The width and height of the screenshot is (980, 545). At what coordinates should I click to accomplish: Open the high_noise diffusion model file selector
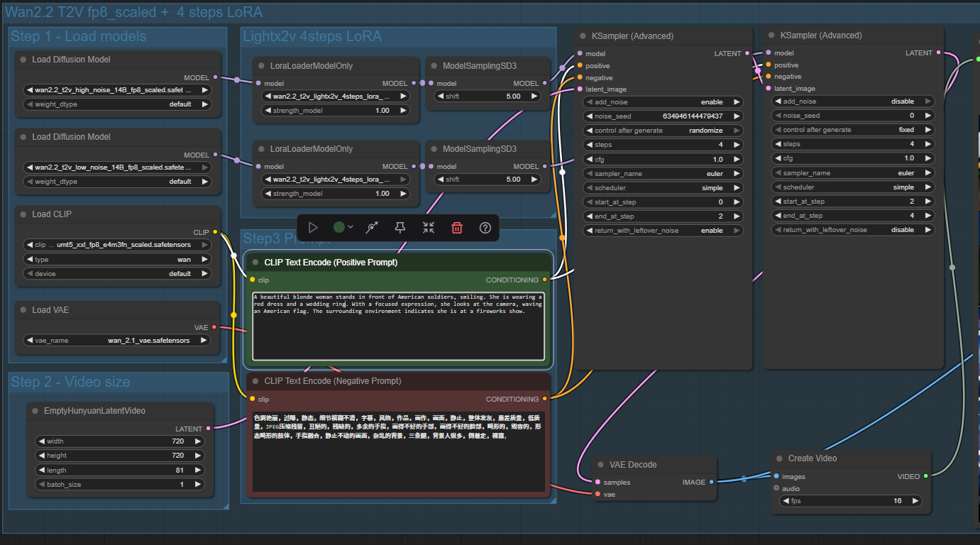117,90
